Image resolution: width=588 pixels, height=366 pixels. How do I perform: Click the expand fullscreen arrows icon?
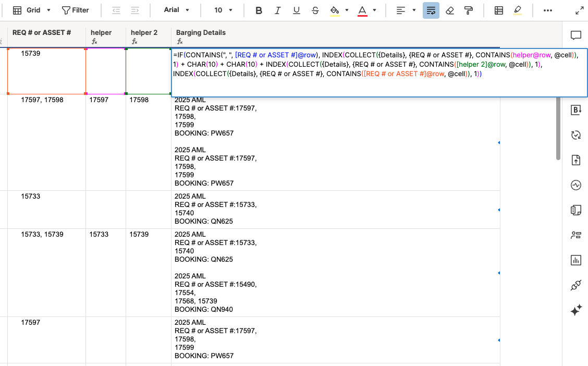(579, 10)
